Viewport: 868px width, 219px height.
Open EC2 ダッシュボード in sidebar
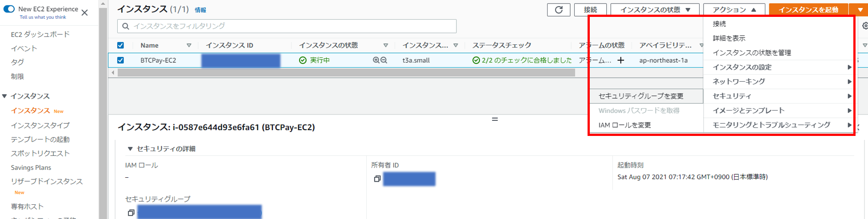(x=40, y=34)
